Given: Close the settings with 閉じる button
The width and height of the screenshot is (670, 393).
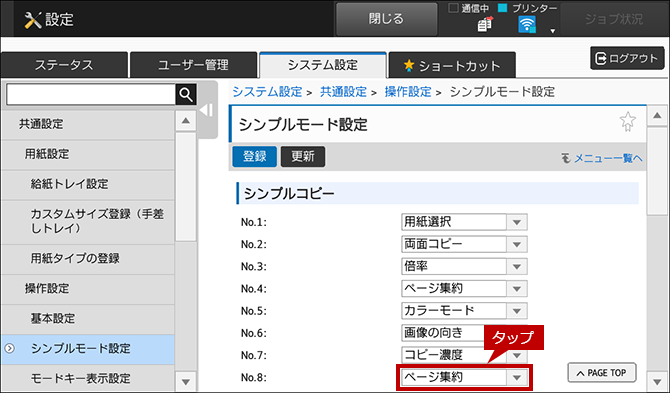Looking at the screenshot, I should click(x=386, y=19).
